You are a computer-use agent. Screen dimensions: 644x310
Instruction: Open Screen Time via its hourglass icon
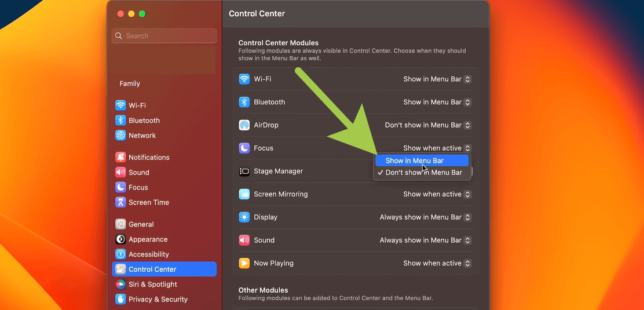tap(120, 202)
